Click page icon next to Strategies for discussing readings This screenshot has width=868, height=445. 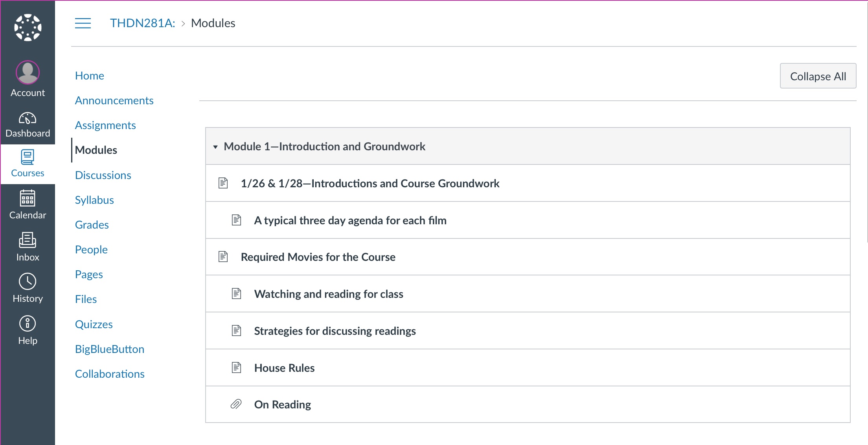236,331
